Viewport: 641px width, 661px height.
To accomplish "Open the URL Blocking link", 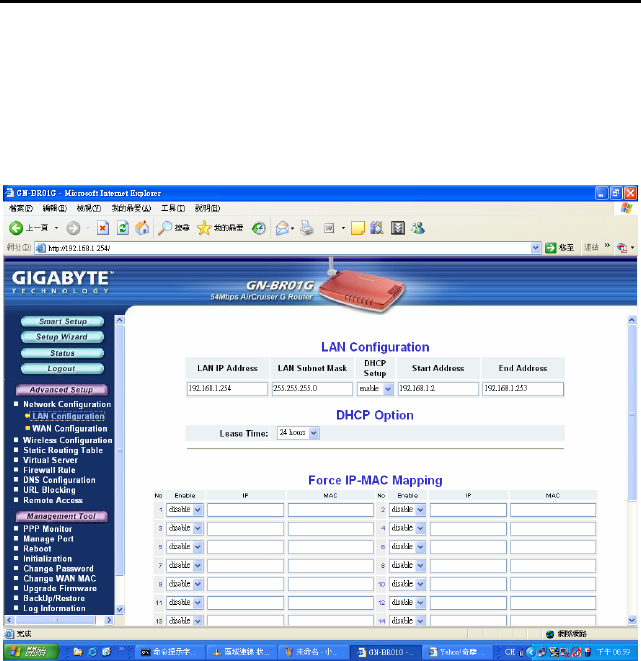I will point(49,490).
